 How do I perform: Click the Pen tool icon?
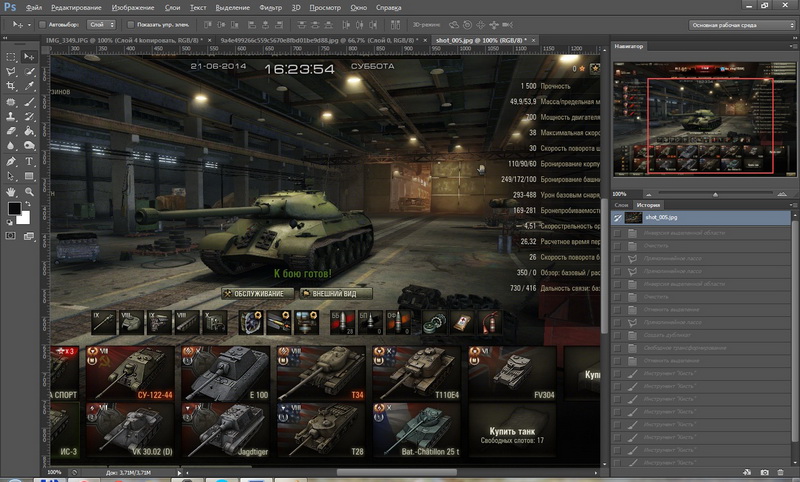coord(11,160)
